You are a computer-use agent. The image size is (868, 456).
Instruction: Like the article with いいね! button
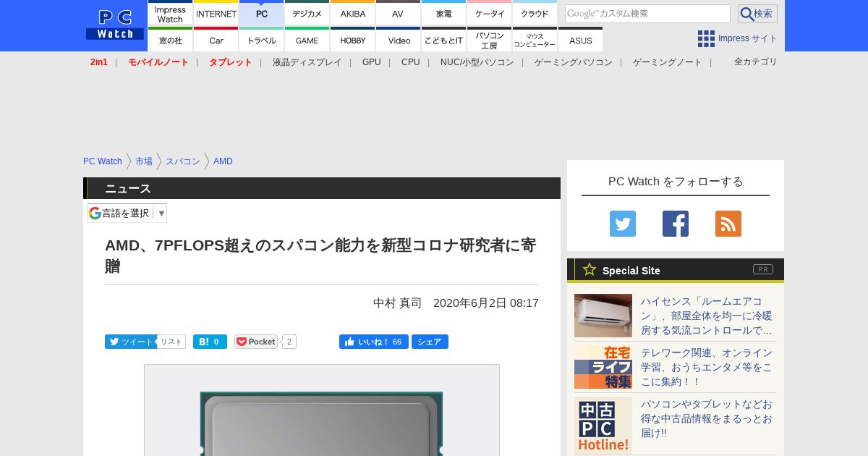click(x=374, y=342)
